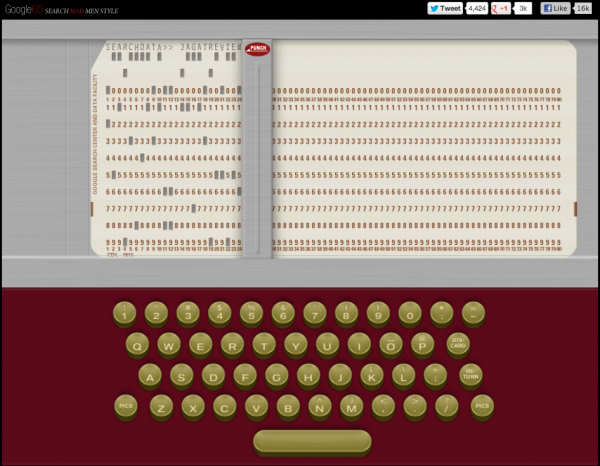Hit the E key
Screen dimensions: 600x466
(201, 345)
